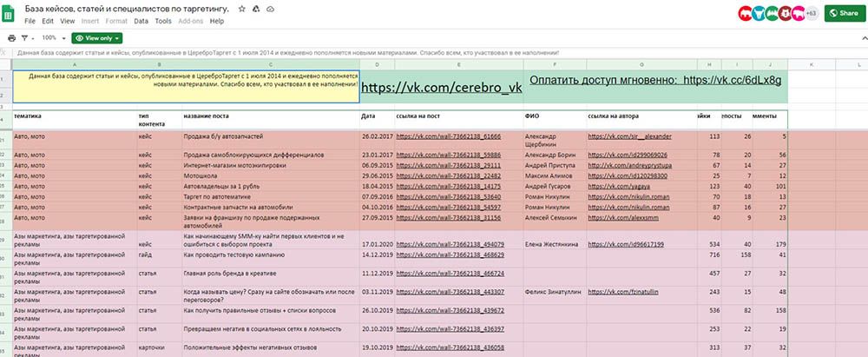Click the document title text

pos(128,9)
